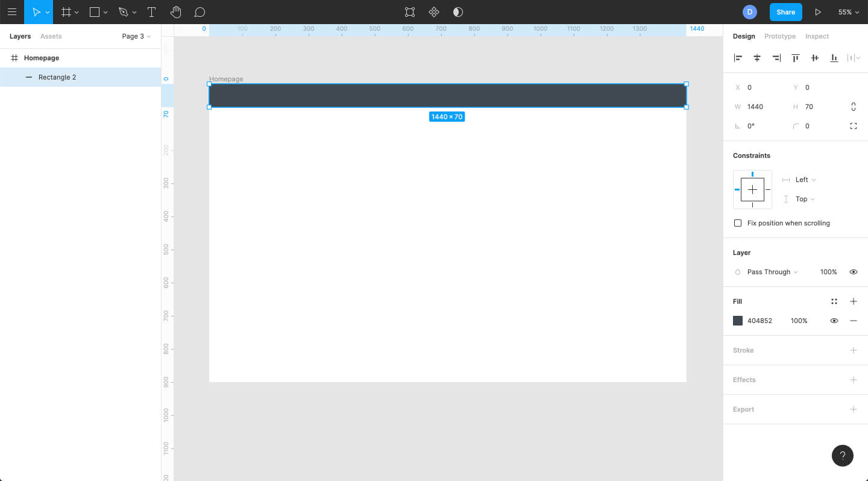Open the help menu
The width and height of the screenshot is (868, 481).
[x=842, y=456]
